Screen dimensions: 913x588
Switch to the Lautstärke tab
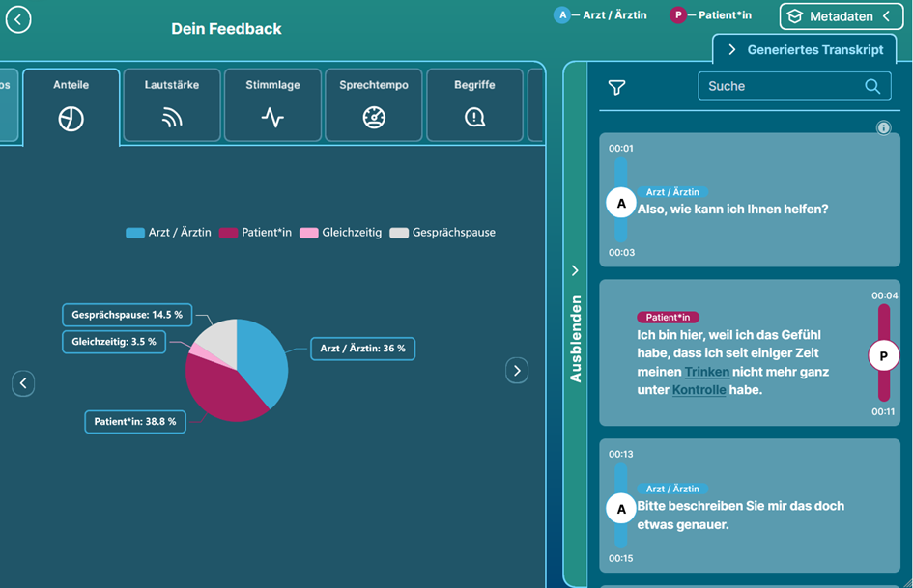pos(172,106)
